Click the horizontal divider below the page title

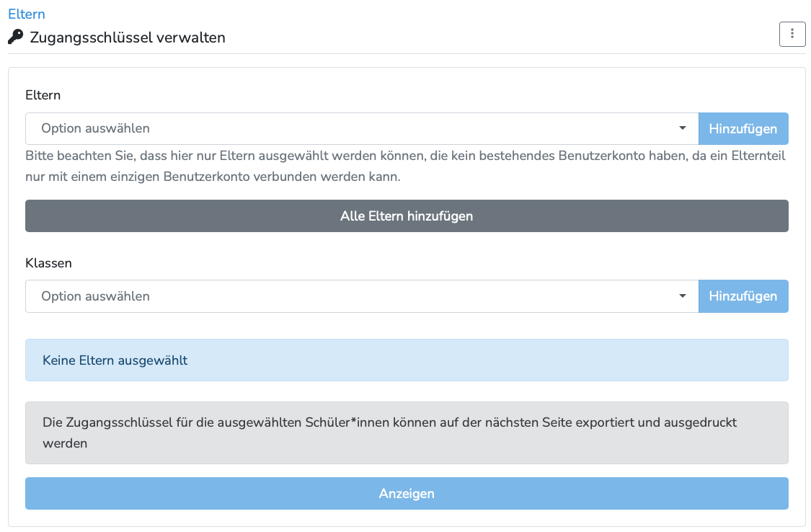pyautogui.click(x=407, y=54)
